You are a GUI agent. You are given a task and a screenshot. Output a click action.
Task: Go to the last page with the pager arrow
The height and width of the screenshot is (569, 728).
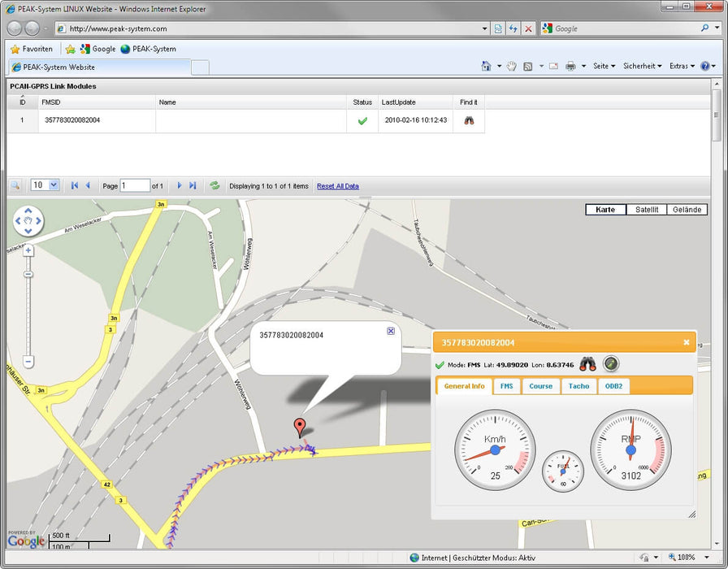193,185
